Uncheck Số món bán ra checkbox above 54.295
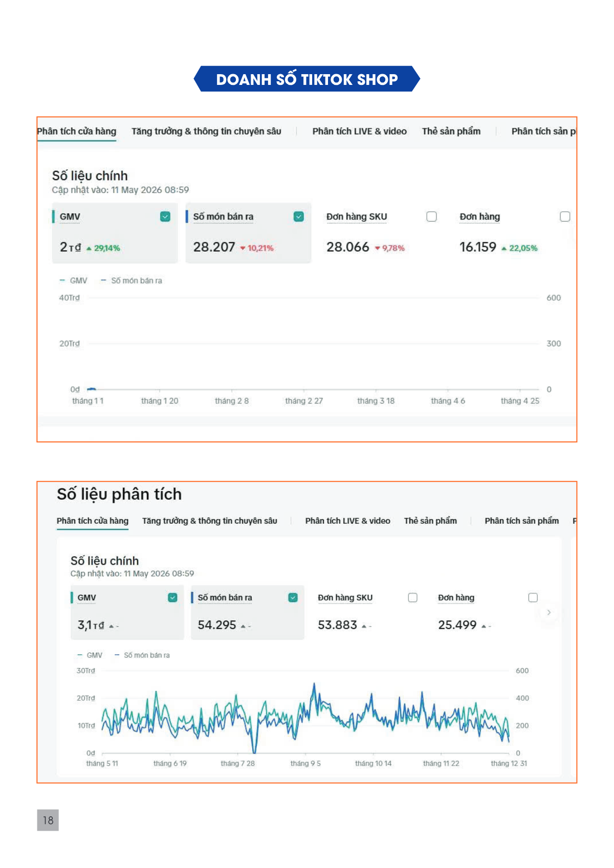The width and height of the screenshot is (614, 868). 293,597
